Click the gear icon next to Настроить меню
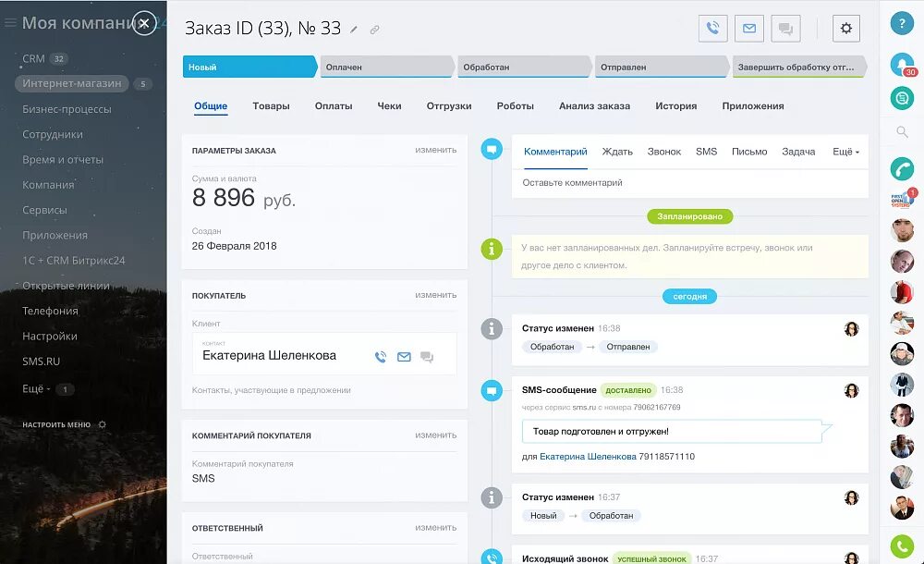Image resolution: width=924 pixels, height=564 pixels. click(x=102, y=424)
